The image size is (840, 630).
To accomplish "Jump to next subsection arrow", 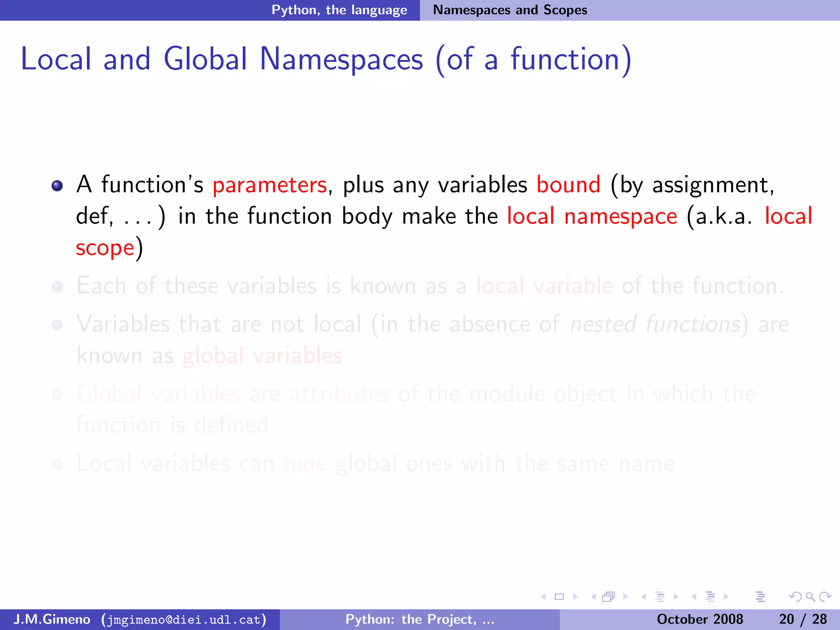I will click(676, 597).
